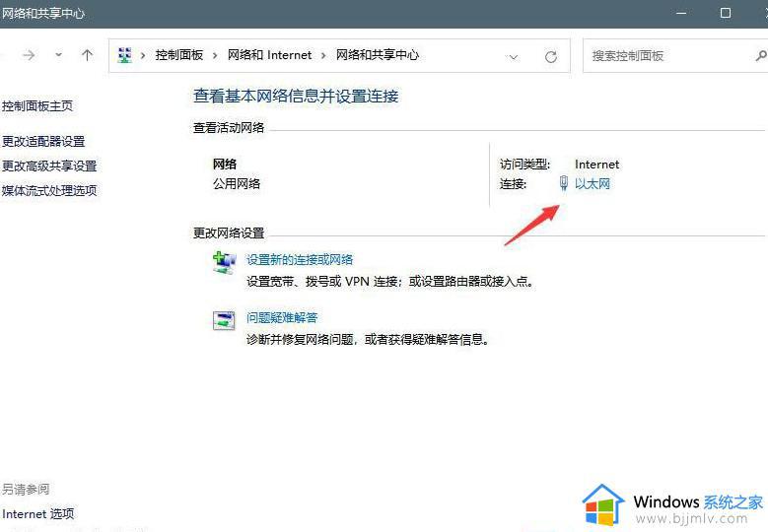Open address bar history dropdown
Image resolution: width=768 pixels, height=532 pixels.
pos(514,57)
